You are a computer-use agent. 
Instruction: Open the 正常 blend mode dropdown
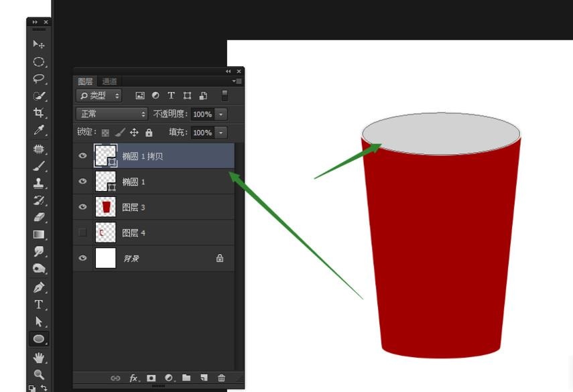[x=111, y=114]
